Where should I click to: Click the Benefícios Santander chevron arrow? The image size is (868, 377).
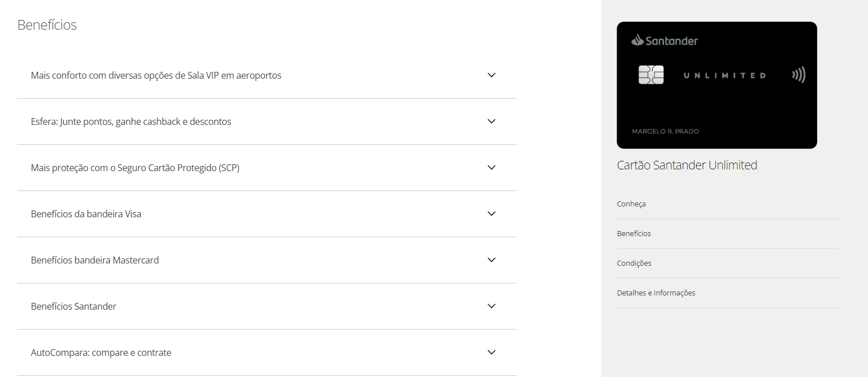492,306
